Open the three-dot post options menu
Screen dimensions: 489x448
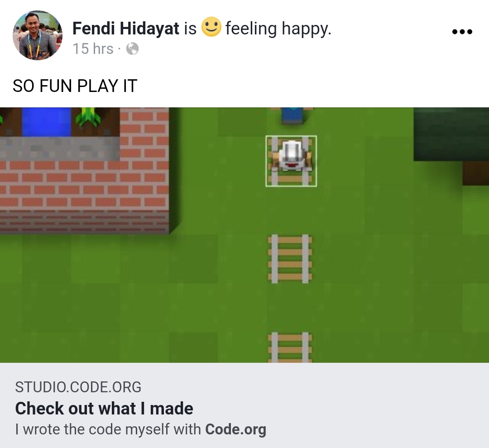[462, 32]
